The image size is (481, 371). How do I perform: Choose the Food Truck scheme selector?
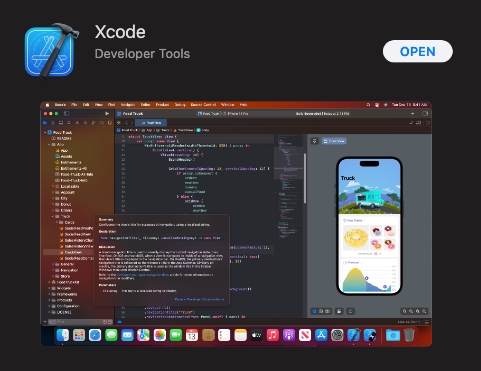pos(208,114)
